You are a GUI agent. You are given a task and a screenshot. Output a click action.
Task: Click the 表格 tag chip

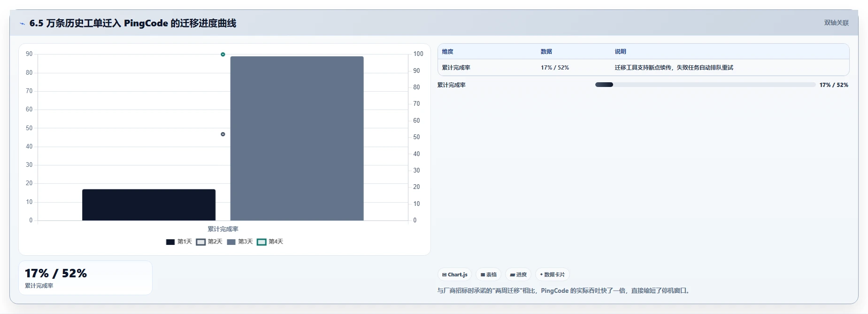pos(488,275)
